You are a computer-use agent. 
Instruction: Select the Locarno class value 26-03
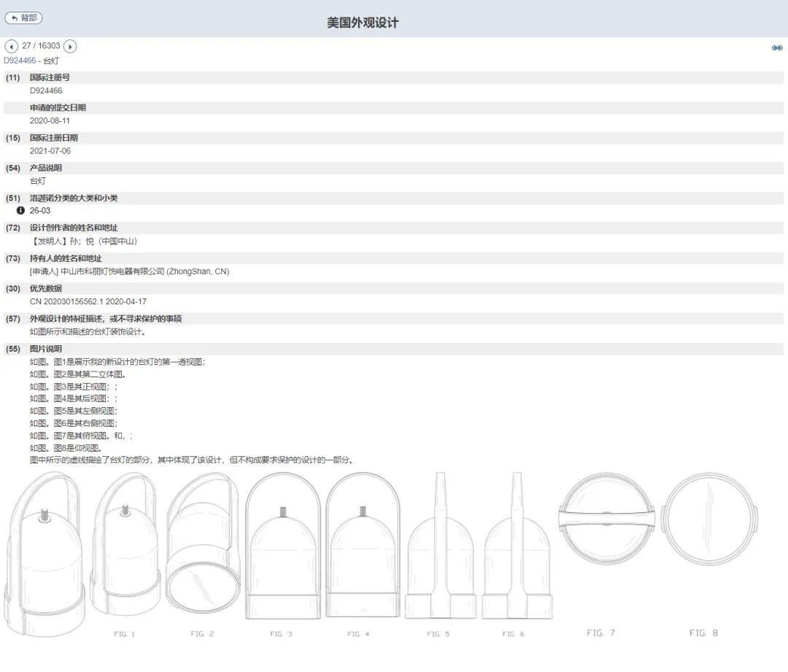click(39, 211)
